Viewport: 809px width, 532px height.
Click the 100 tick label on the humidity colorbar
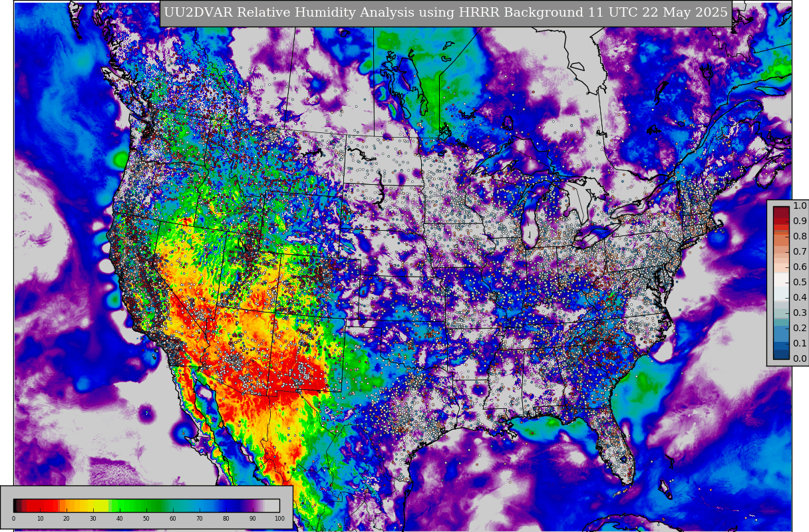[279, 519]
